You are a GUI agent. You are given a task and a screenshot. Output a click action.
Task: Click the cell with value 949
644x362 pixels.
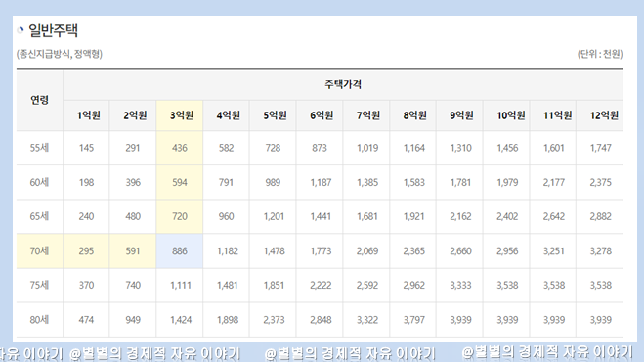coord(133,320)
